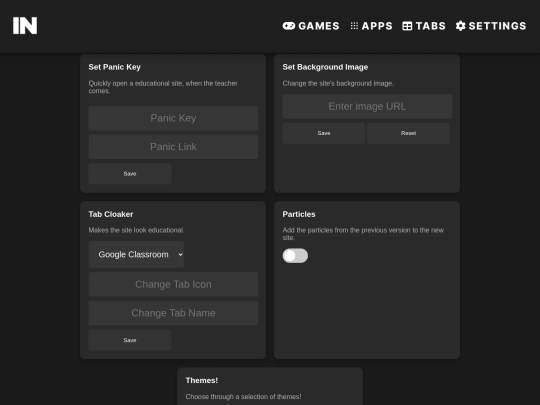Focus the Panic Link input field
Image resolution: width=540 pixels, height=405 pixels.
tap(173, 147)
